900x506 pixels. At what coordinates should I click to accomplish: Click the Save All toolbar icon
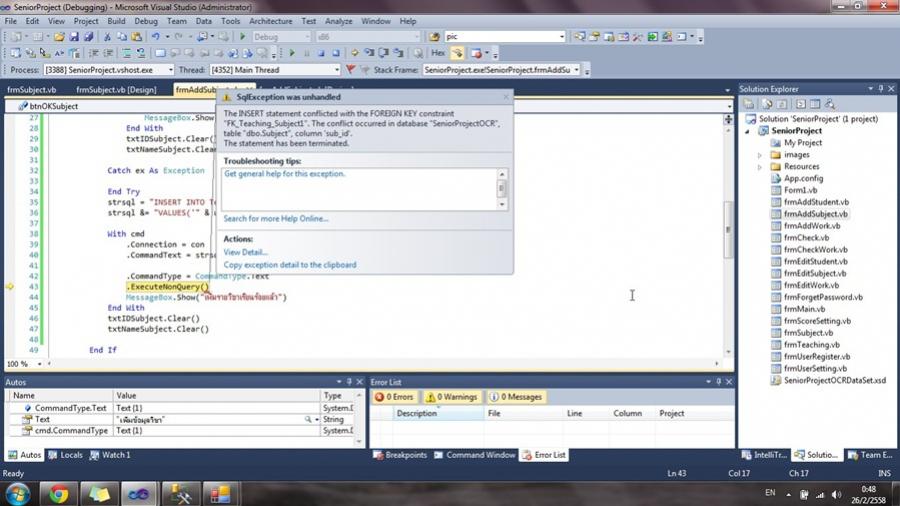tap(88, 37)
